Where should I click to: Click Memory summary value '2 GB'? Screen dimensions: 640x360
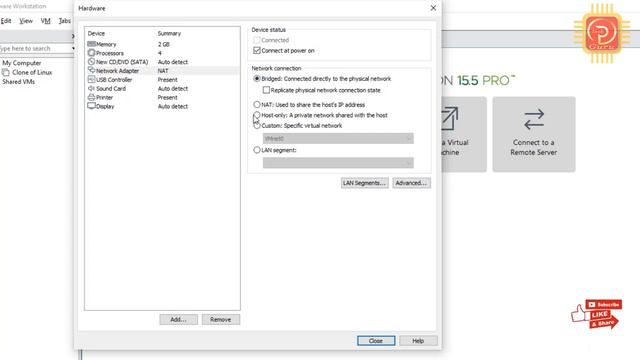(164, 44)
